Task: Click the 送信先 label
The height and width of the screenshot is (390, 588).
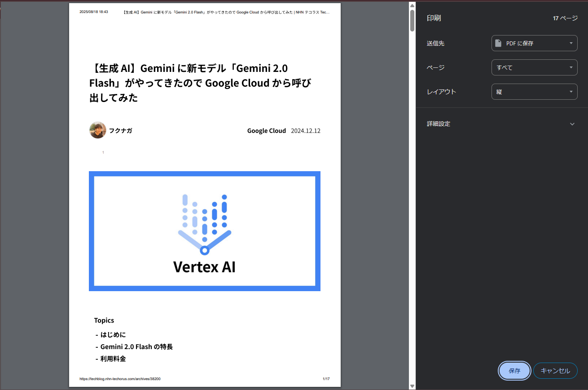Action: click(436, 43)
